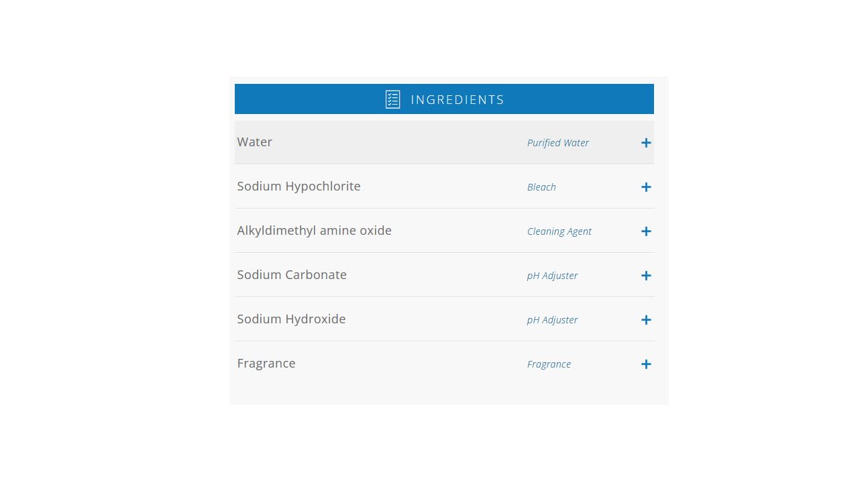The image size is (868, 485).
Task: Open the Sodium Hydroxide ingredient entry
Action: point(291,319)
